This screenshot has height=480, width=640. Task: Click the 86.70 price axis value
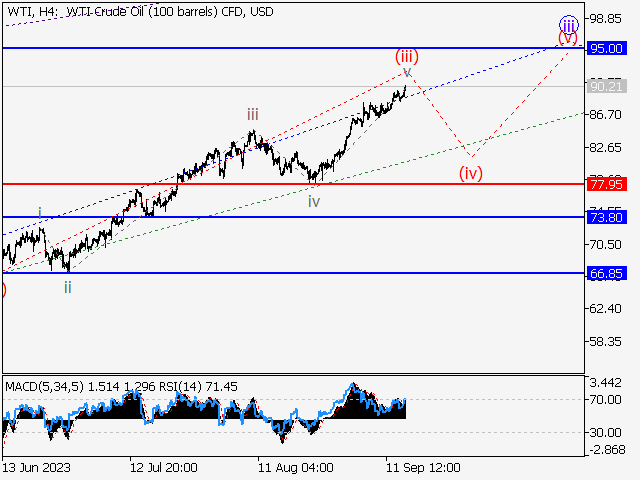tap(605, 115)
